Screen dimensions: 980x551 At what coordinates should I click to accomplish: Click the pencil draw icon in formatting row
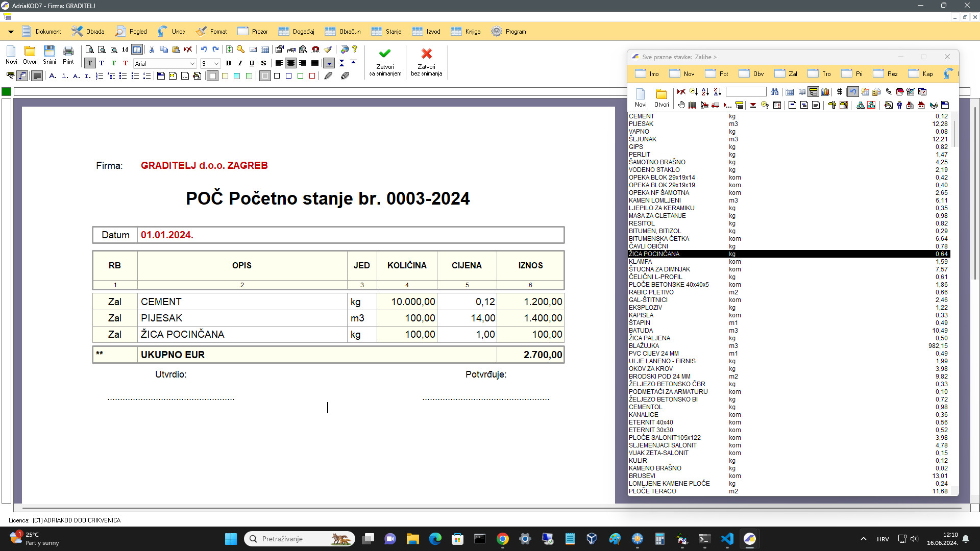click(328, 76)
